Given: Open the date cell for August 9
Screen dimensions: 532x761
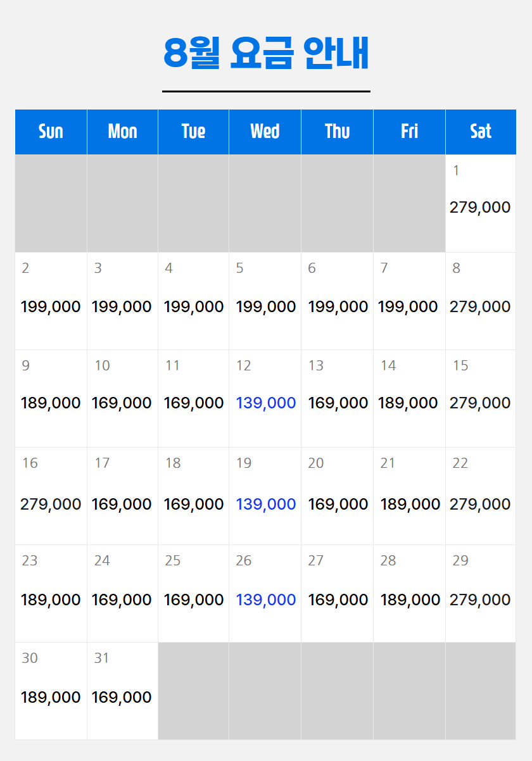Looking at the screenshot, I should point(51,398).
